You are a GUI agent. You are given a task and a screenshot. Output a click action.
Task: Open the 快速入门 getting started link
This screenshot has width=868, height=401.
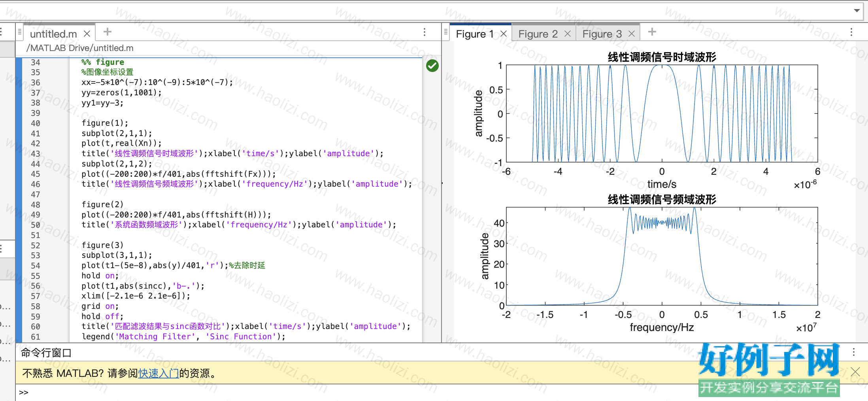pyautogui.click(x=159, y=373)
